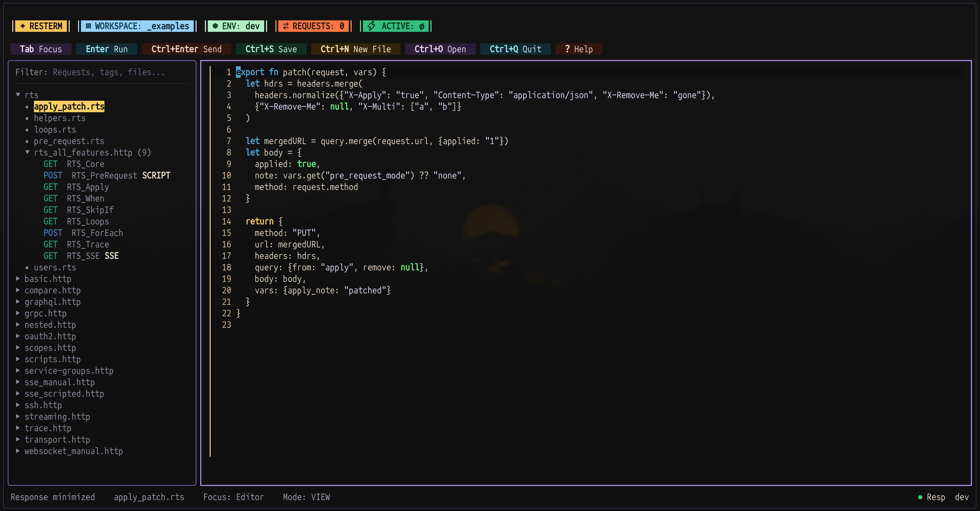
Task: Click scripts.http in file list
Action: pos(52,359)
